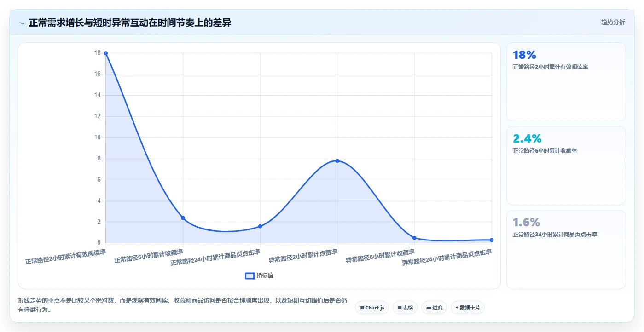
Task: Click the peak point at 异常路径2小时累计点赞率
Action: point(337,161)
